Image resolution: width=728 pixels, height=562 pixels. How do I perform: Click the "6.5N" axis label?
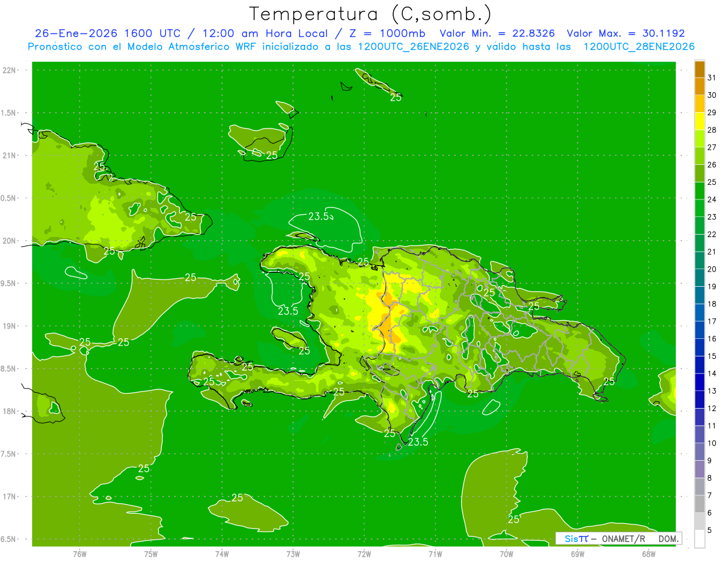(9, 539)
